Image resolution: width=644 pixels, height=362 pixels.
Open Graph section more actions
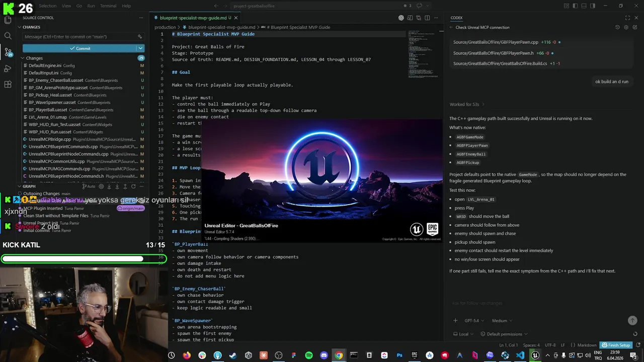141,186
